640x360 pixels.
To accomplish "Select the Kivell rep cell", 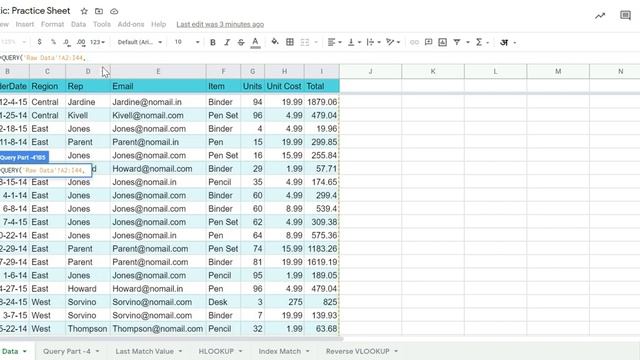I will pos(88,115).
